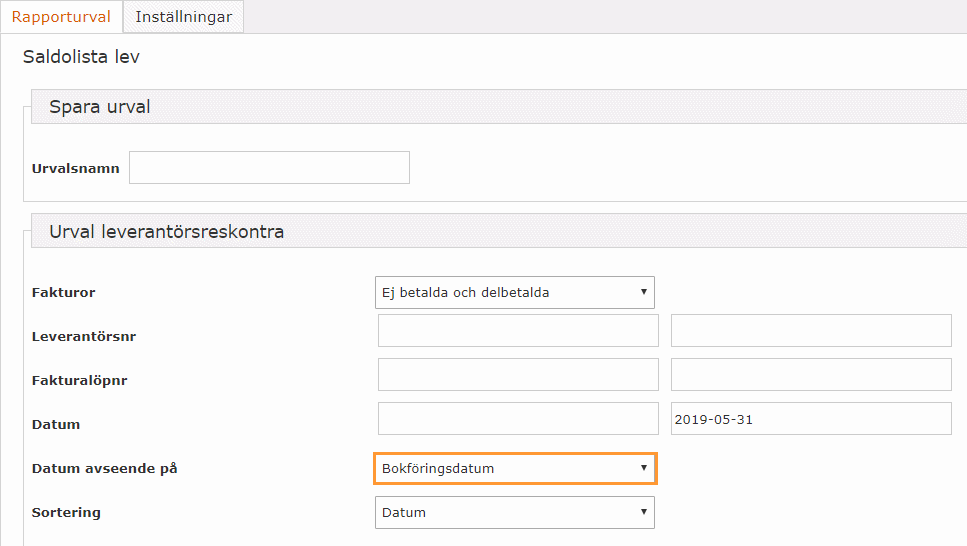Click the empty Datum start field

point(518,418)
